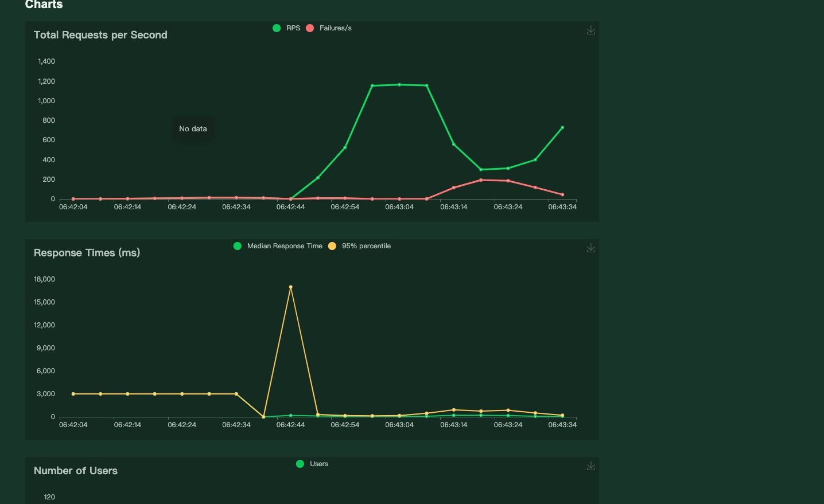Toggle the RPS series legend
This screenshot has height=504, width=824.
286,28
